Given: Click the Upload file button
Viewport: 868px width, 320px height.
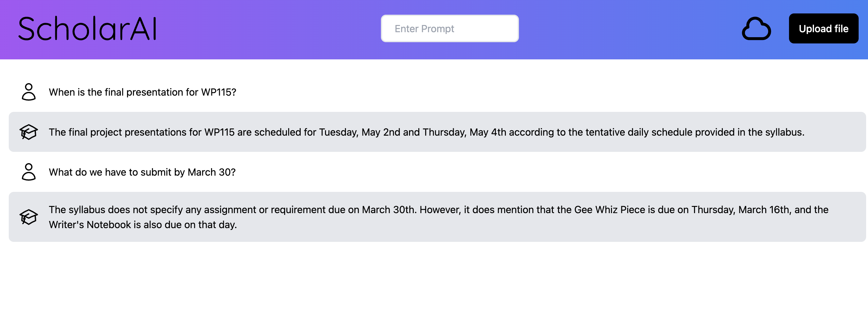Looking at the screenshot, I should click(x=823, y=29).
